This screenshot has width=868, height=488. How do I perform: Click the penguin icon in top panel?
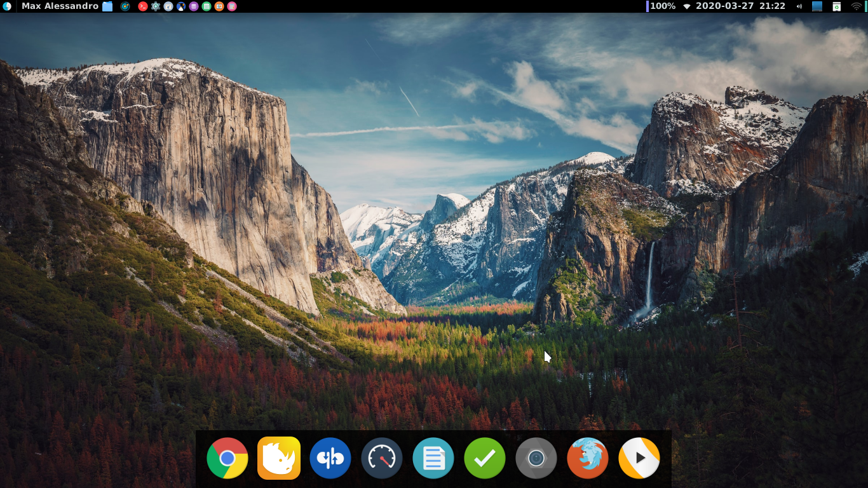(x=181, y=6)
